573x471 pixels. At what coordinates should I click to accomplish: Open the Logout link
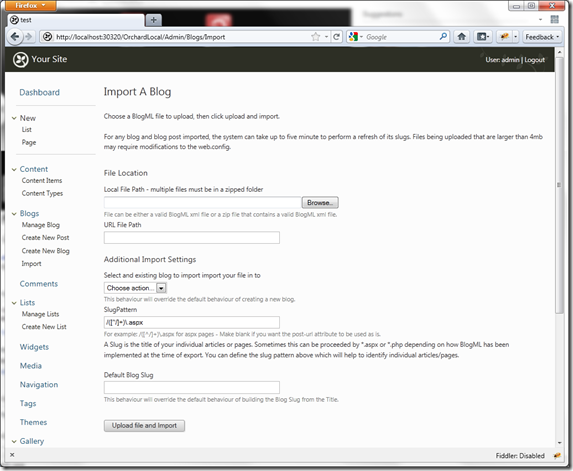(x=535, y=60)
